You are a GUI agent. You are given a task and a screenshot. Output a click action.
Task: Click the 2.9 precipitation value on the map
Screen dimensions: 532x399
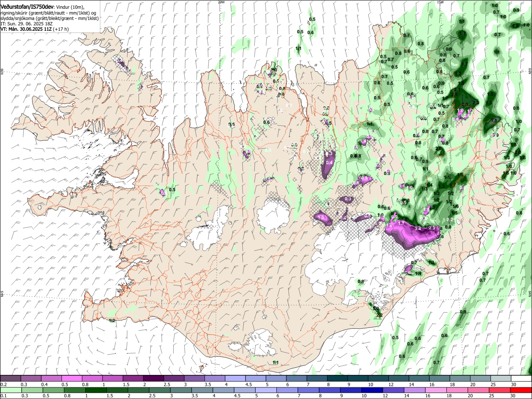coord(431,228)
